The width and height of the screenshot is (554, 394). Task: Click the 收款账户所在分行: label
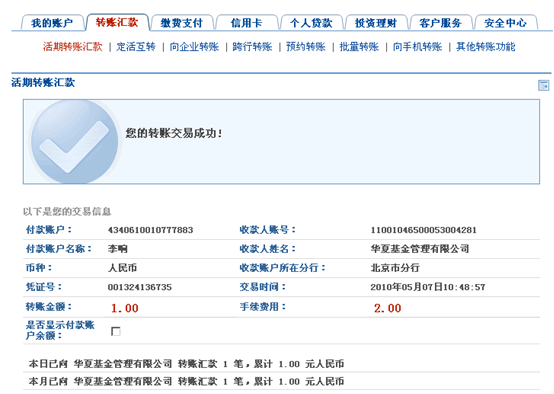[283, 267]
